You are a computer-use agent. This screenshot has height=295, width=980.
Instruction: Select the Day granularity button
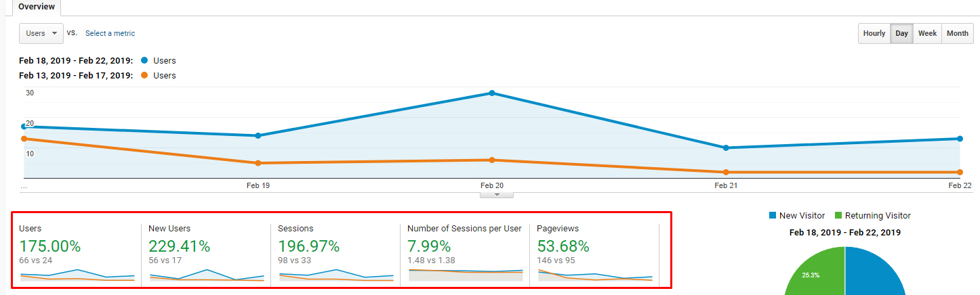(x=901, y=34)
